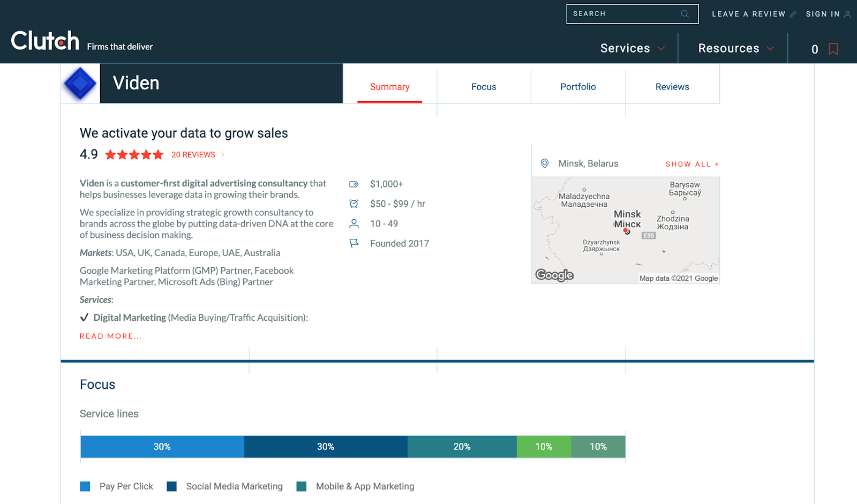Click the Focus section heading
The height and width of the screenshot is (504, 857).
[x=97, y=385]
